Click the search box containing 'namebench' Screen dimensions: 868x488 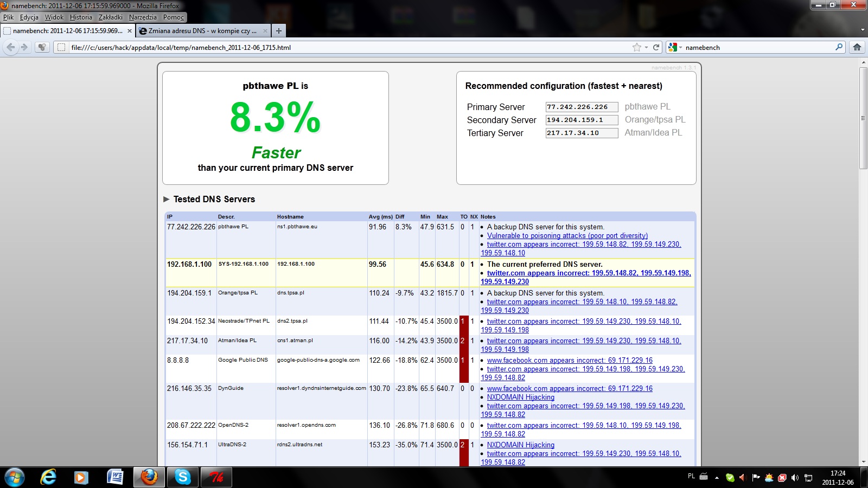[x=758, y=47]
